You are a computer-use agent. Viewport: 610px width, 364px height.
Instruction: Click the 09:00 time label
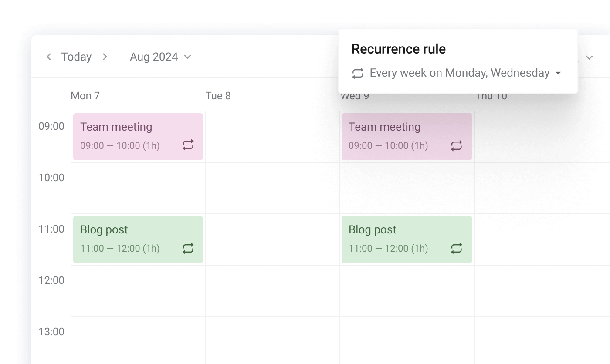coord(51,126)
